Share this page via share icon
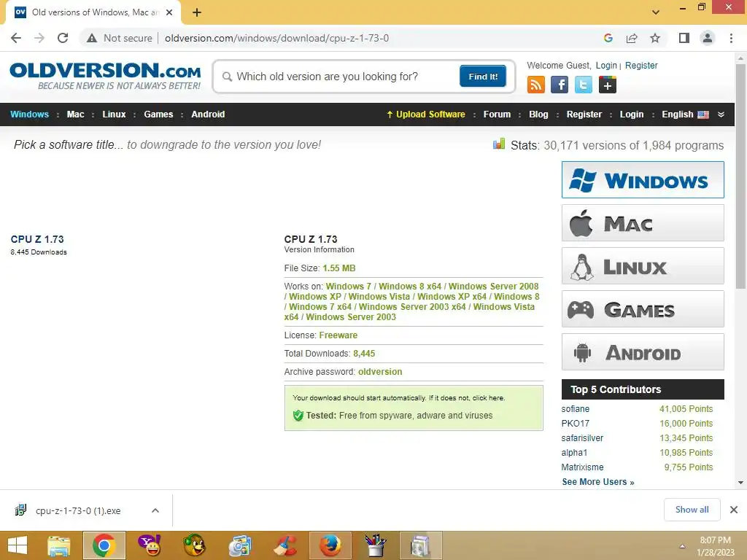Screen dimensions: 747x560 point(632,38)
